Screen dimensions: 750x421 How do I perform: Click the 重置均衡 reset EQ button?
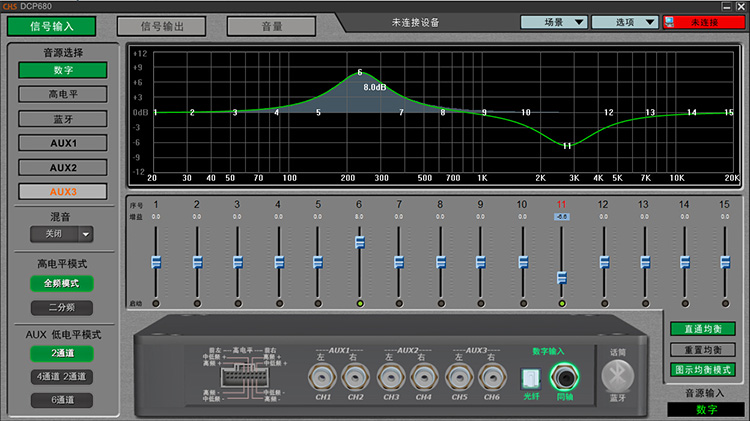pyautogui.click(x=703, y=349)
